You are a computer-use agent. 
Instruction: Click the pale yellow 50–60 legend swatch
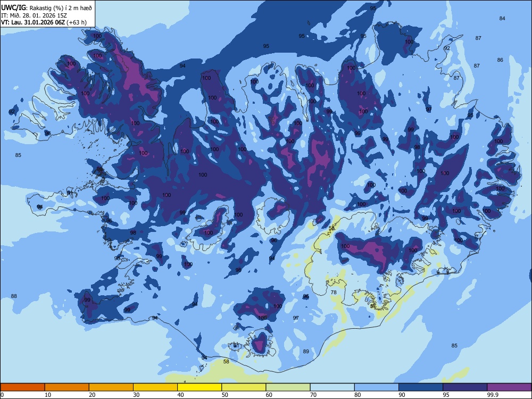pyautogui.click(x=244, y=387)
